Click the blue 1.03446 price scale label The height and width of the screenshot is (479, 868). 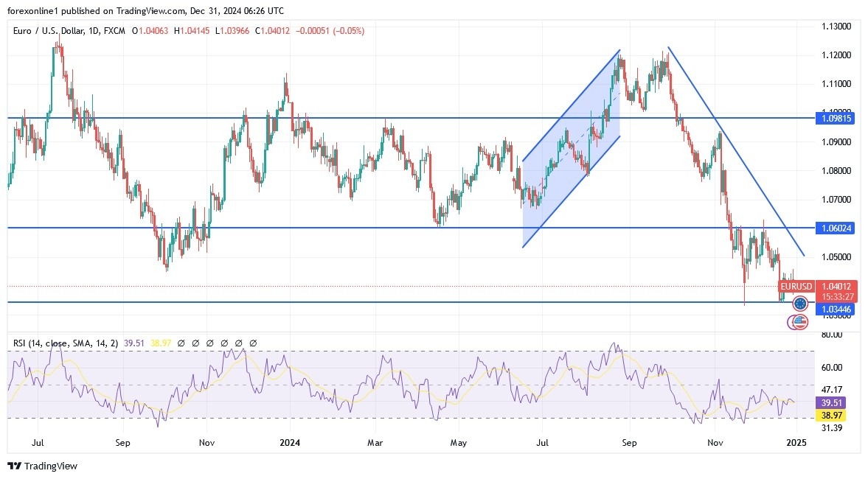(834, 310)
